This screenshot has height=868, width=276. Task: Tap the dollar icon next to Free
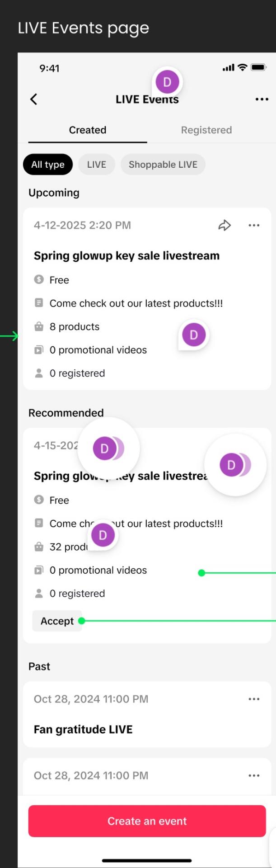(39, 279)
